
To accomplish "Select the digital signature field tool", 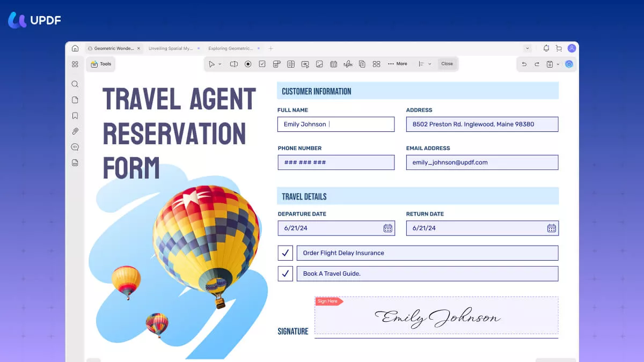I will click(x=348, y=64).
